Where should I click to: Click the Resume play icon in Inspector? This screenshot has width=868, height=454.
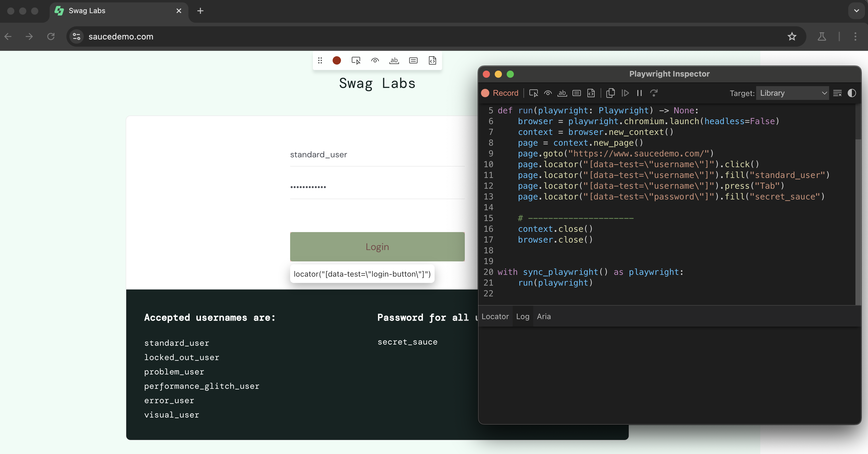pyautogui.click(x=625, y=93)
